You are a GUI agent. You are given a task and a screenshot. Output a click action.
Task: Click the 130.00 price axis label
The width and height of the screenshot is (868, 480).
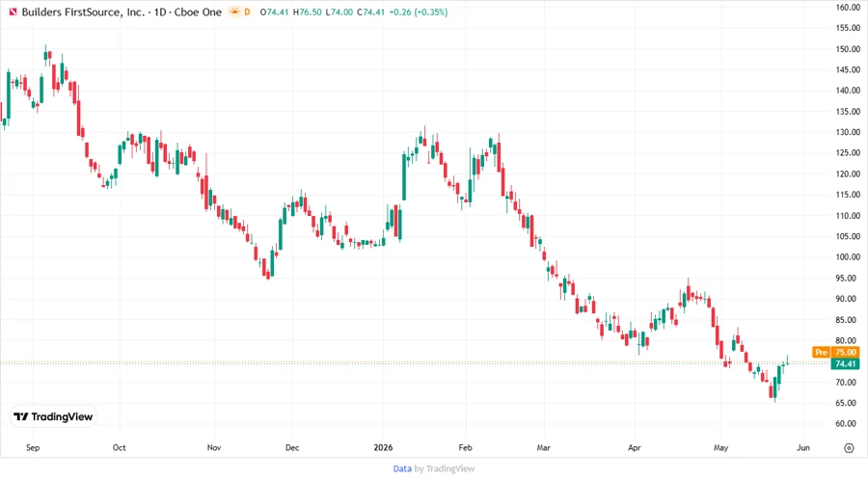pos(848,132)
